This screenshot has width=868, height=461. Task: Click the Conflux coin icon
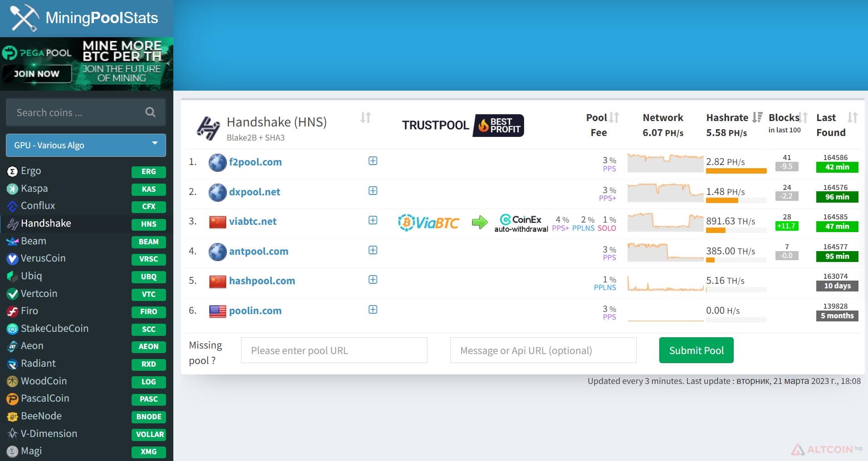(x=12, y=206)
